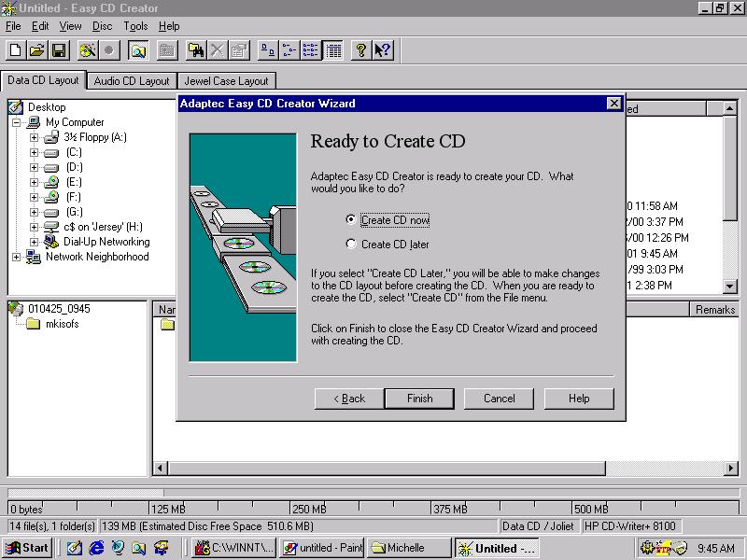Click the gear icon in system tray
Screen dimensions: 747x560
pyautogui.click(x=647, y=548)
